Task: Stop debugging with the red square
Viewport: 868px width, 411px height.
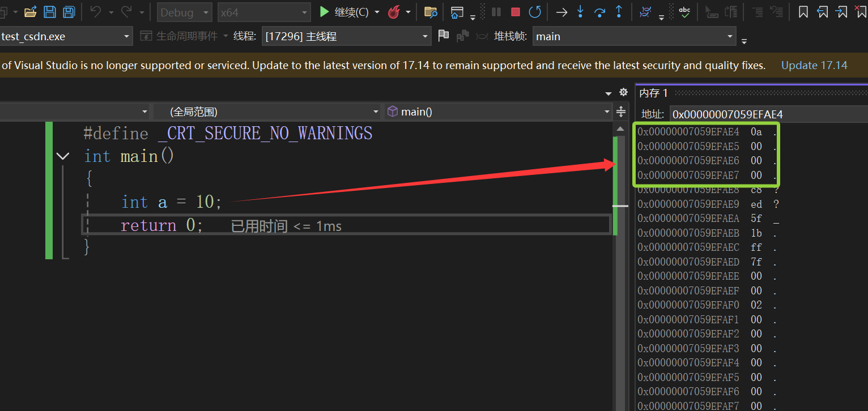Action: click(x=516, y=12)
